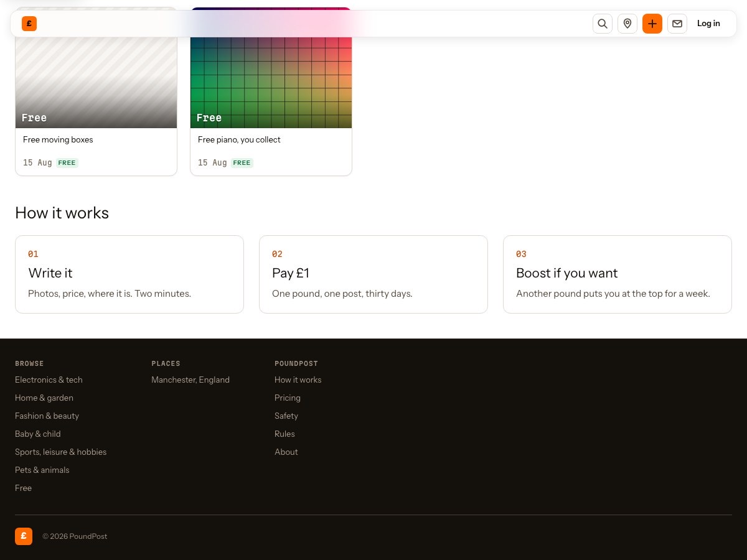
Task: Click the '15 Aug' date on piano card
Action: pos(212,163)
